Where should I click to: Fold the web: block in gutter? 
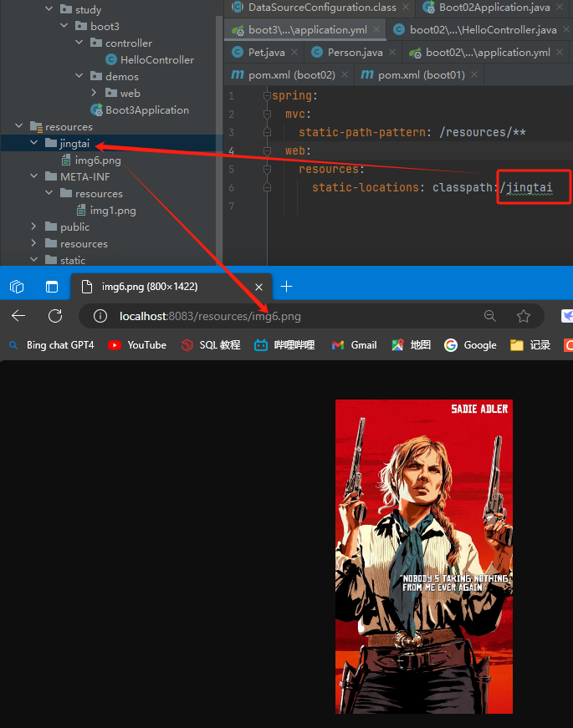pos(267,151)
